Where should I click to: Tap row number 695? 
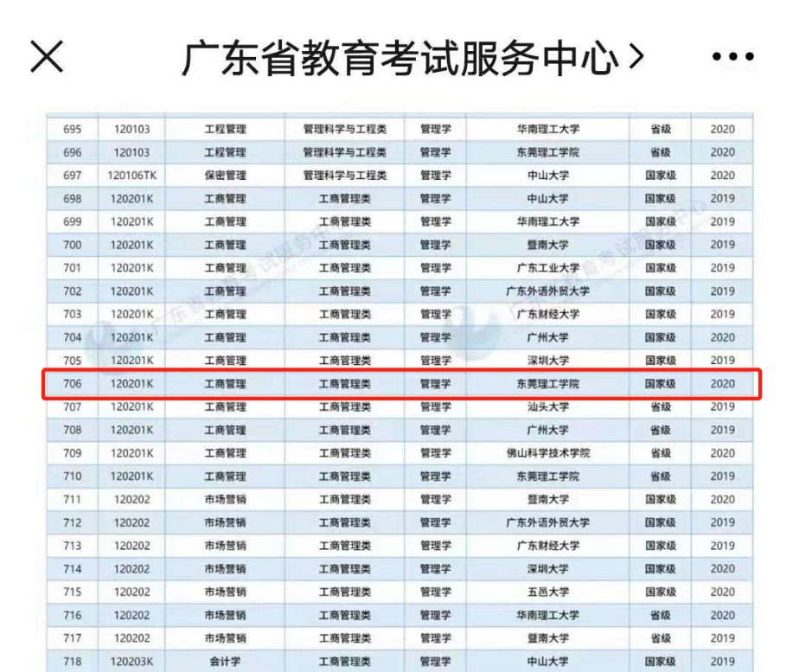[x=73, y=129]
